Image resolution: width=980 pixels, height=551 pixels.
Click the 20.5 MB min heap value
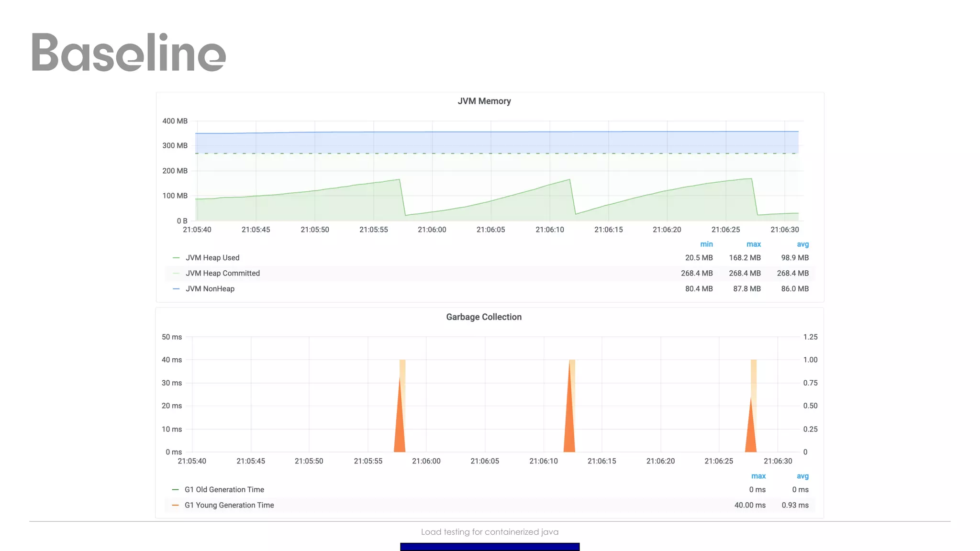click(699, 258)
